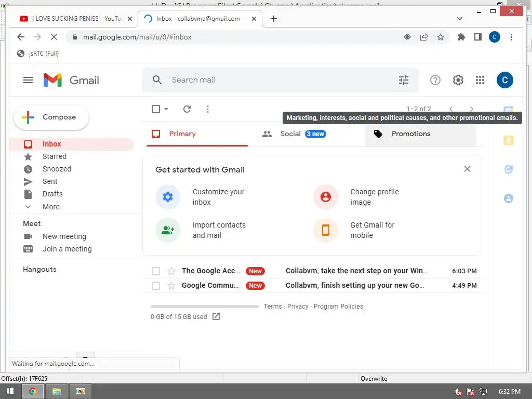Screen dimensions: 532x399
Task: Open the Starred folder
Action: [54, 156]
